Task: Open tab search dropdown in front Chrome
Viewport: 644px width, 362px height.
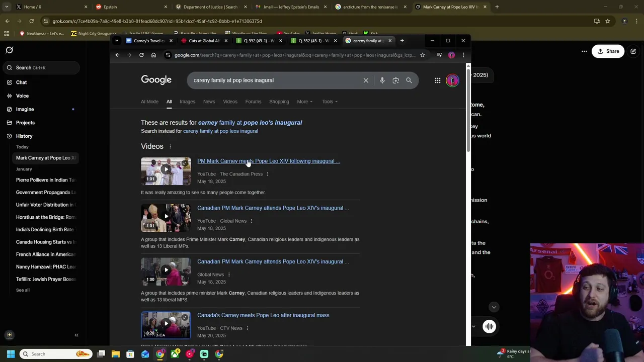Action: pos(117,41)
